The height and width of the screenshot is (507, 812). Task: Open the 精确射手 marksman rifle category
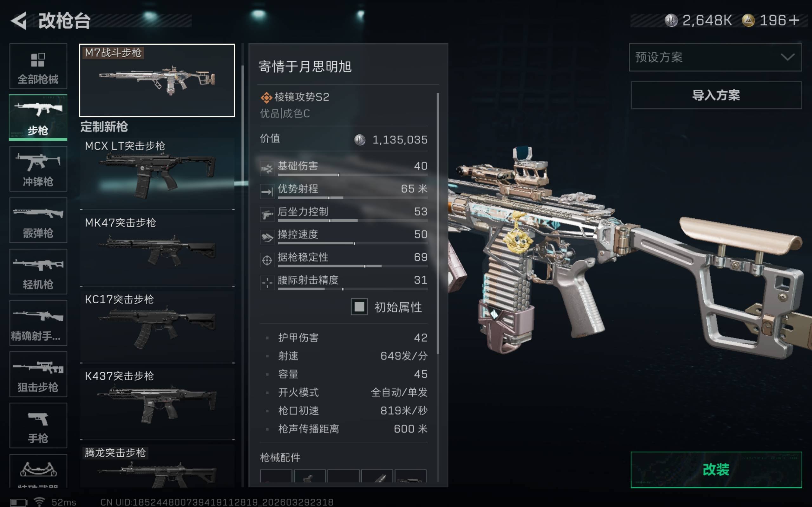coord(38,323)
